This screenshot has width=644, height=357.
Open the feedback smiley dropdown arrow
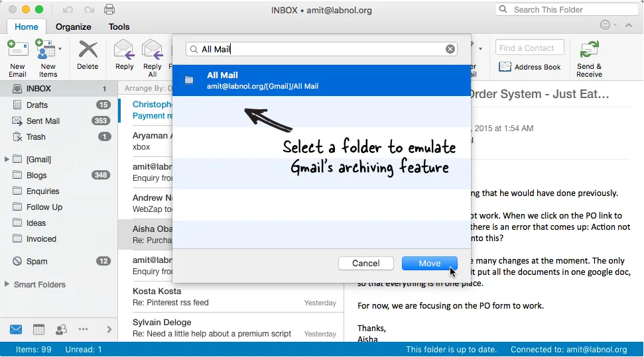[x=615, y=25]
